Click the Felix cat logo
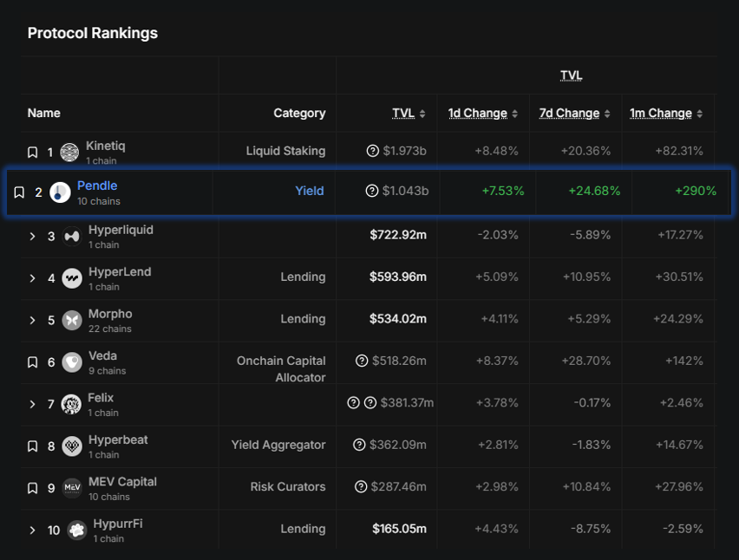The height and width of the screenshot is (560, 739). click(71, 404)
